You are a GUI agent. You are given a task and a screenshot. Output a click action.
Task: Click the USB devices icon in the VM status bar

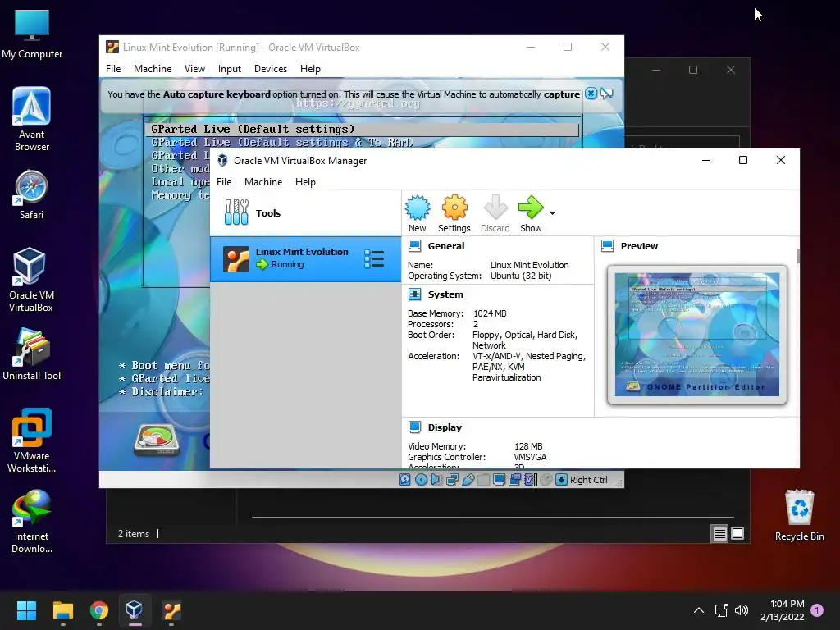(x=468, y=480)
